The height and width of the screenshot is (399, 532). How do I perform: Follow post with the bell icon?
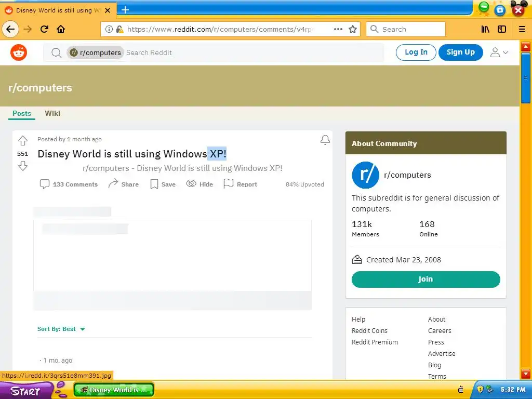[x=325, y=140]
